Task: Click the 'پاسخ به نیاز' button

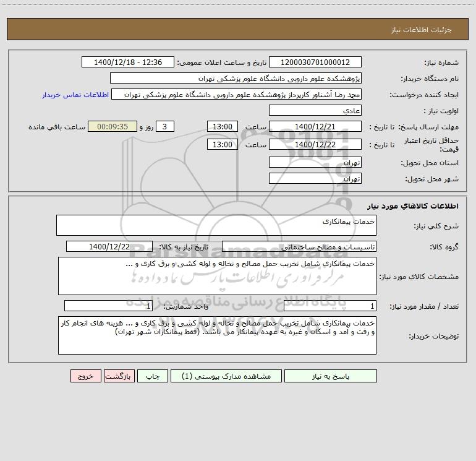Action: pos(331,376)
